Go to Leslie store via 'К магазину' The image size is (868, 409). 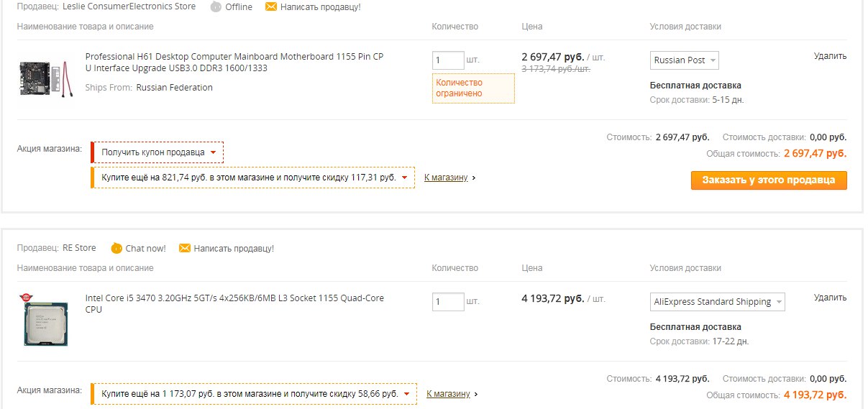446,178
